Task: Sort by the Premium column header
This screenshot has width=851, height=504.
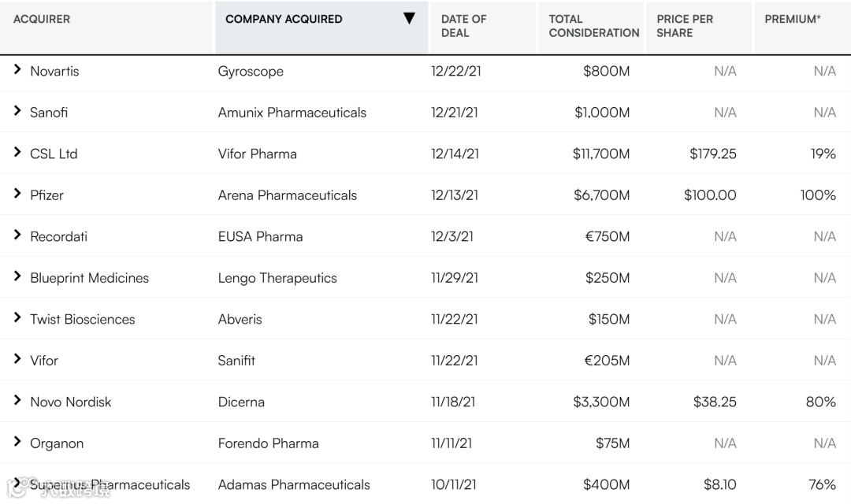Action: 792,19
